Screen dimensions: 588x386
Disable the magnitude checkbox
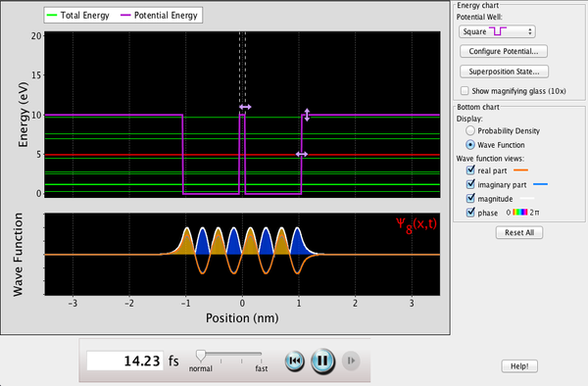470,198
